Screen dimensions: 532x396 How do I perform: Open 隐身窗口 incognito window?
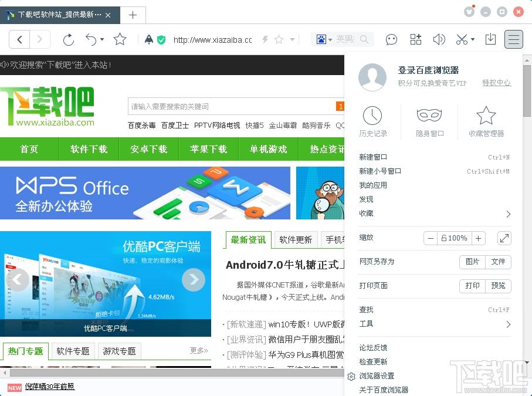429,122
